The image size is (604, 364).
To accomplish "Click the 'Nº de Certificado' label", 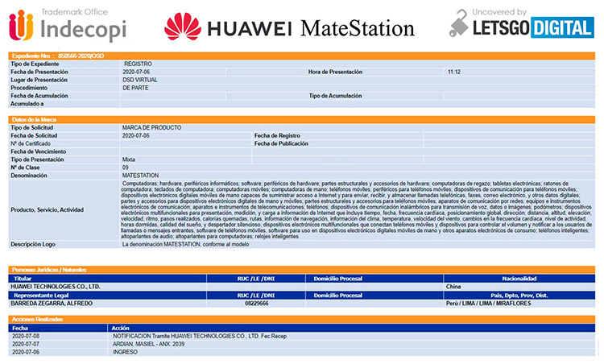I will 31,143.
